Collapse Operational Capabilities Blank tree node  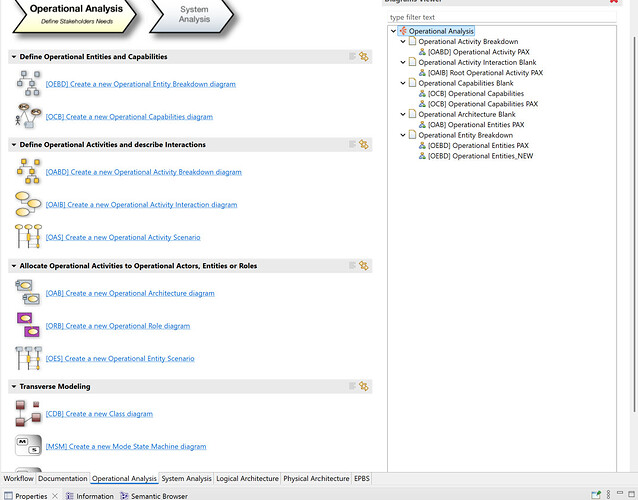[x=403, y=83]
